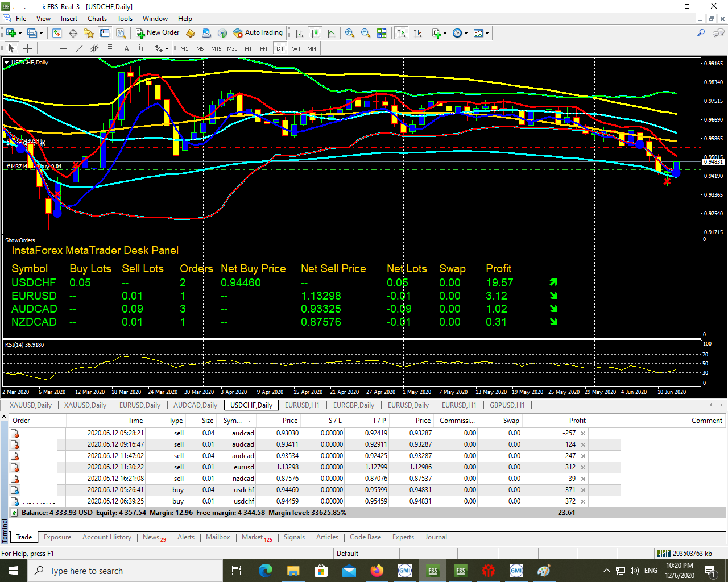Open the Navigator folder-star icon
Viewport: 728px width, 582px height.
(x=89, y=33)
